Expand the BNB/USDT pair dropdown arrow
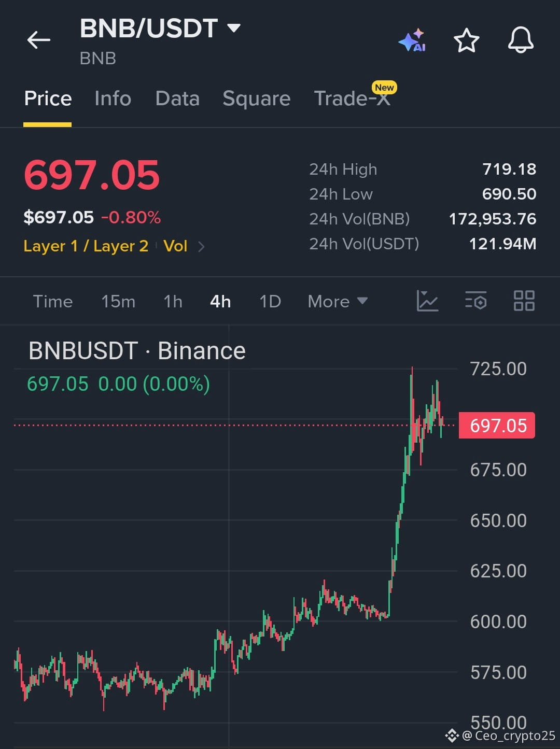 (x=234, y=28)
